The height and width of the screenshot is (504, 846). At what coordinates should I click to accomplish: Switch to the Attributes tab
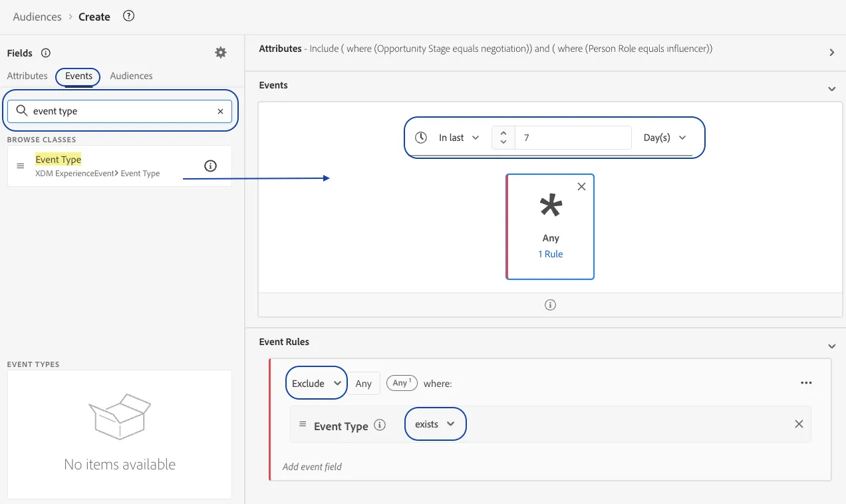click(27, 76)
